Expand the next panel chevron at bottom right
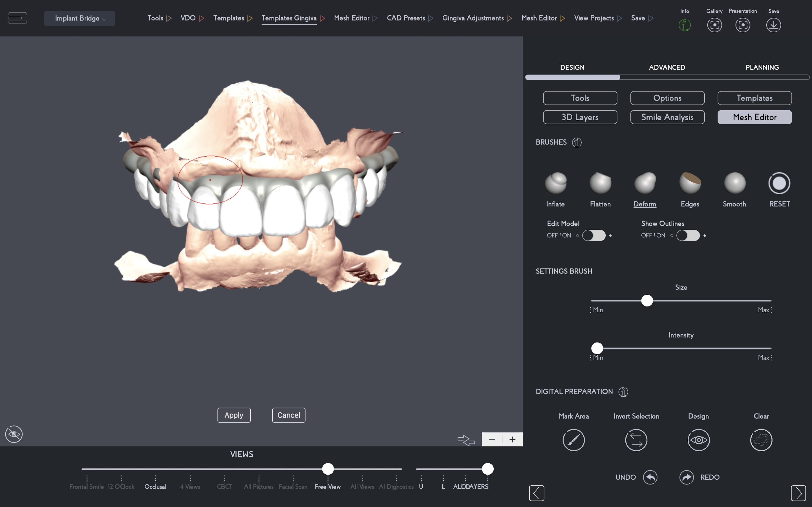 798,493
